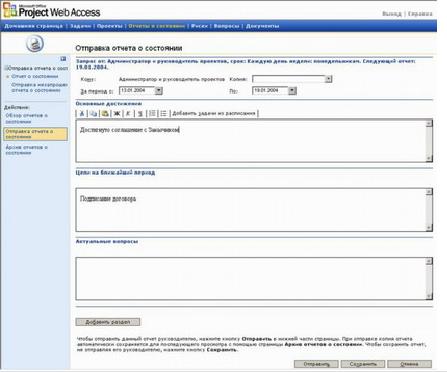Open the 'Проекты' menu
This screenshot has width=447, height=372.
tap(110, 26)
